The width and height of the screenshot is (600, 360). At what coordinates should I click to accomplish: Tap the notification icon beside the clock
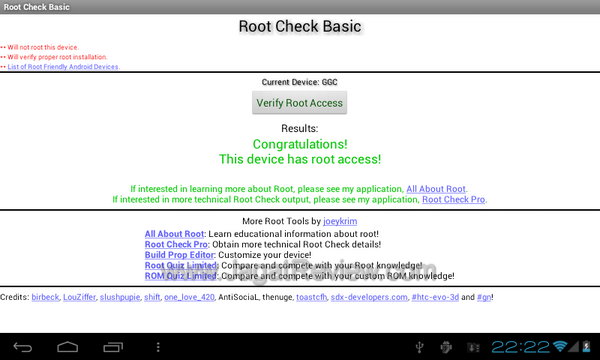(473, 347)
